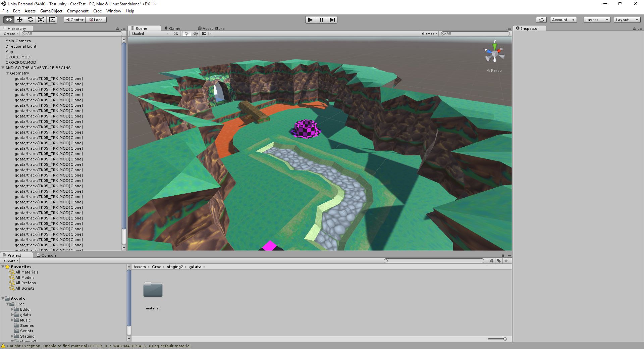The image size is (644, 349).
Task: Select the Rect transform tool
Action: pyautogui.click(x=52, y=20)
